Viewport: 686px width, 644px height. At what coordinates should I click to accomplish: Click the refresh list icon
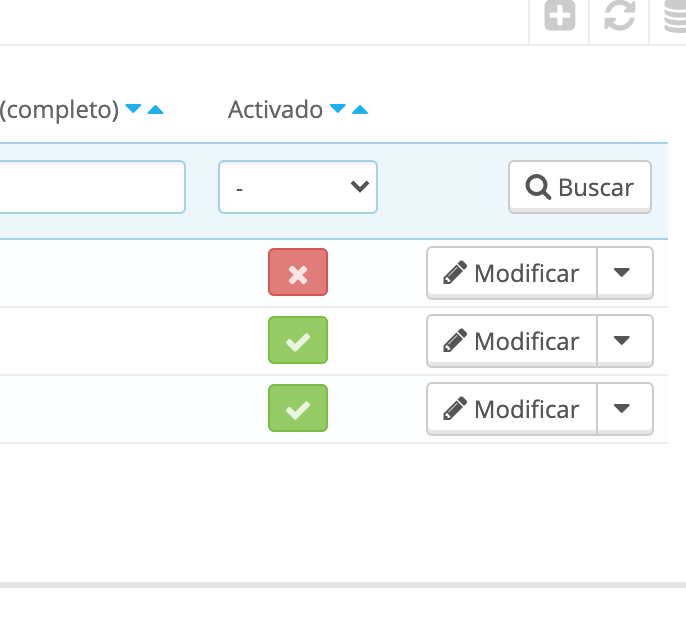620,17
